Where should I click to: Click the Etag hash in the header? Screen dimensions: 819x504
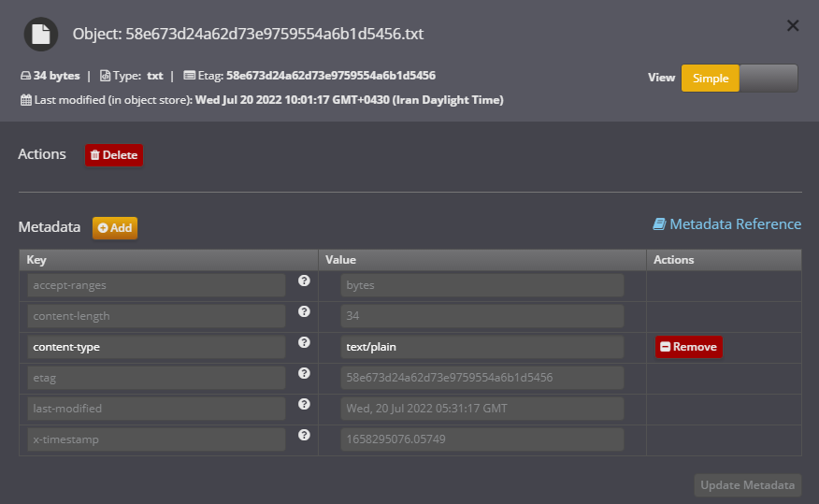coord(331,76)
